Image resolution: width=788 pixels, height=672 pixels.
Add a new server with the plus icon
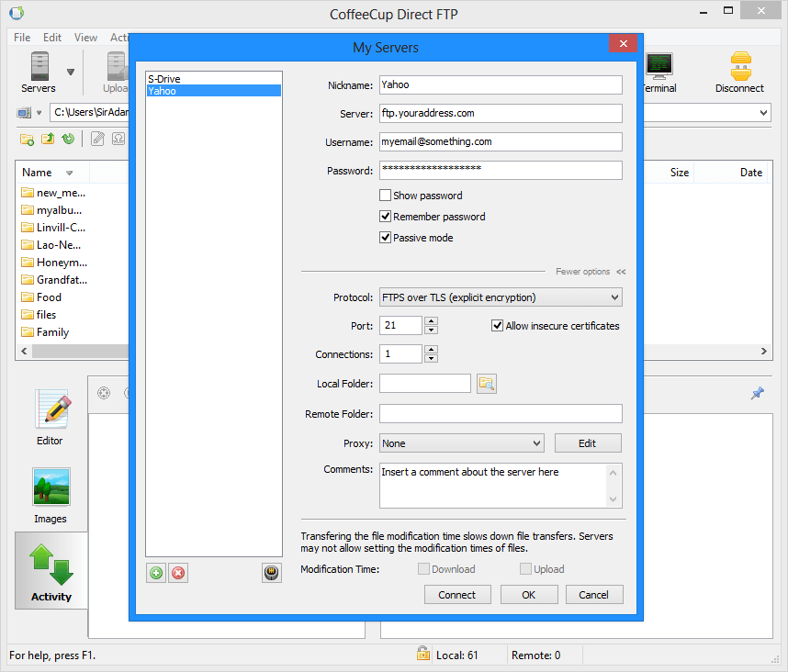coord(155,572)
